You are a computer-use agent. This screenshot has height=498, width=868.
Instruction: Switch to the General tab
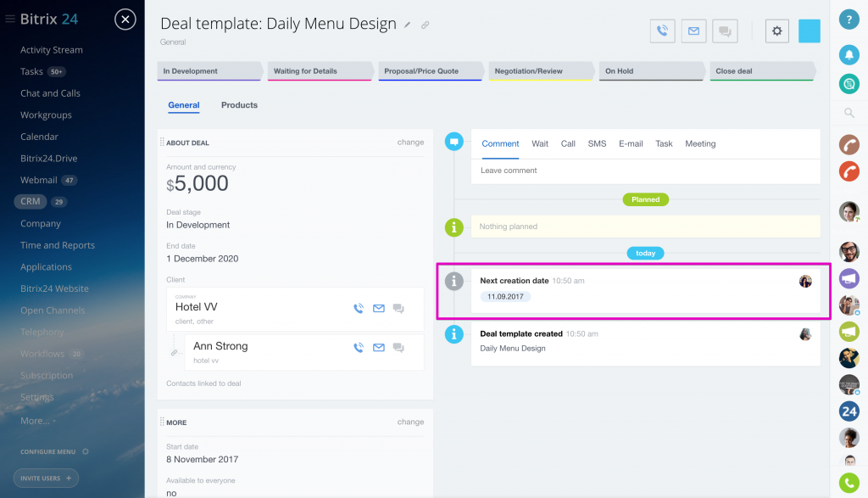point(184,105)
